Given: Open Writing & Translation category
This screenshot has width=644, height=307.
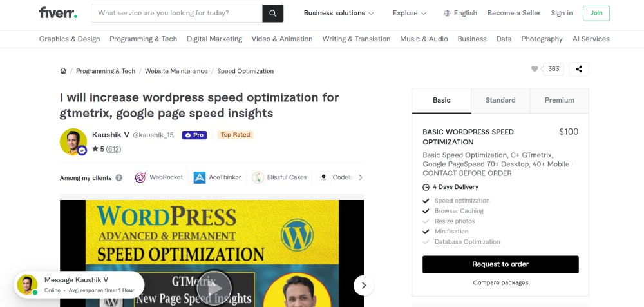Looking at the screenshot, I should click(x=356, y=39).
